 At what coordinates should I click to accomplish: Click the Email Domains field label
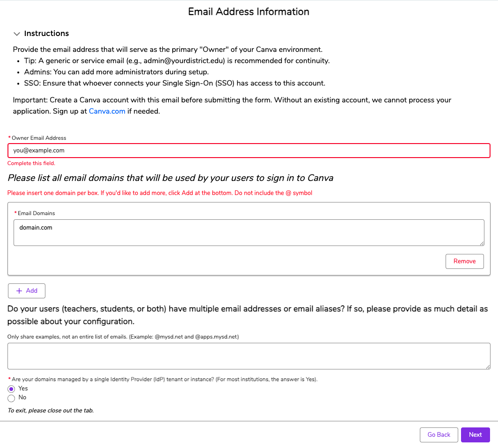pos(36,213)
